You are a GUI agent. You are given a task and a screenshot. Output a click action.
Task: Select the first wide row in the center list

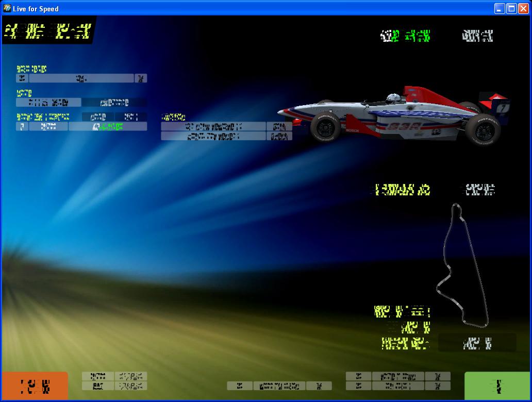pos(213,127)
